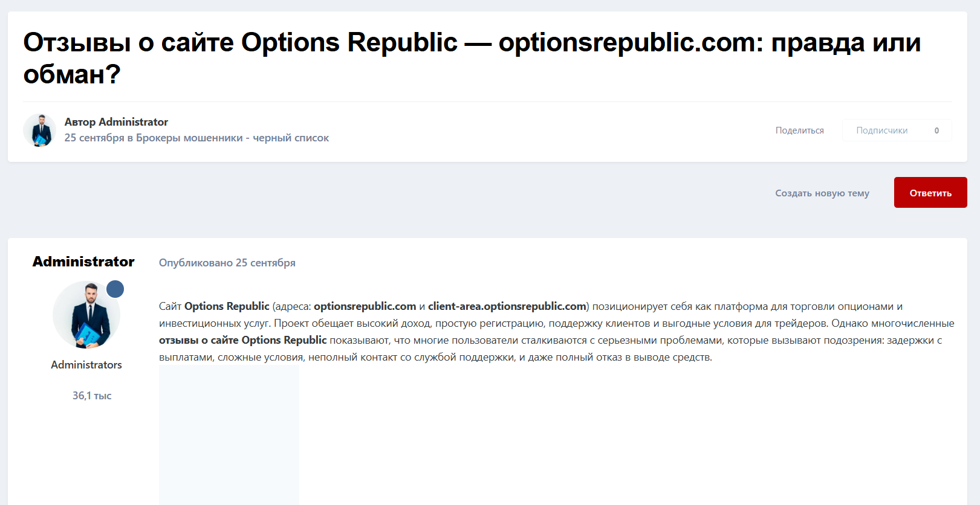Open the 'client-area.optionsrepublic.com' link

tap(506, 306)
